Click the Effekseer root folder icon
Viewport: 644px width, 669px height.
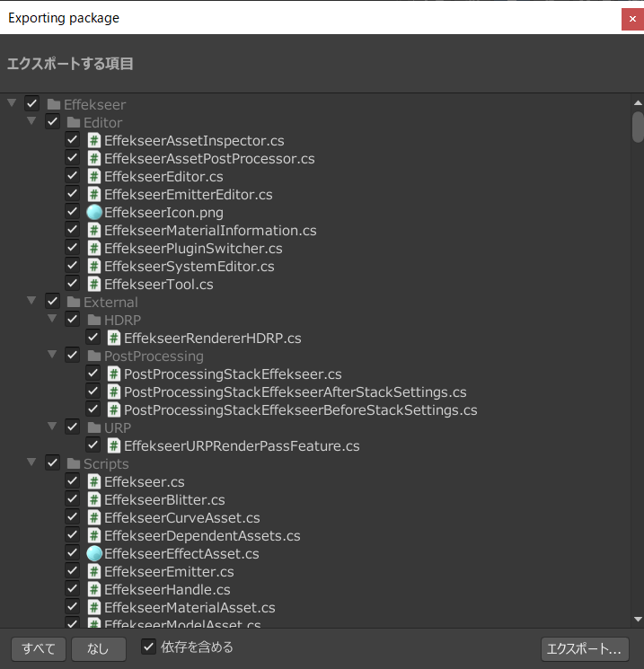coord(54,105)
